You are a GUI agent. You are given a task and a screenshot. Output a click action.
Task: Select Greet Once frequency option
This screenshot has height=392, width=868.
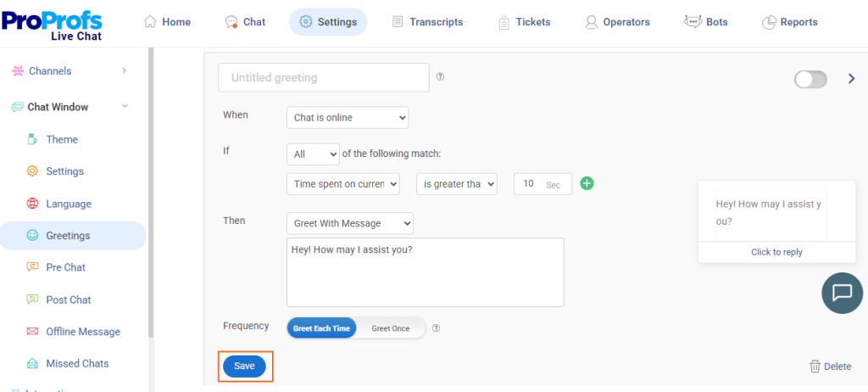tap(390, 328)
